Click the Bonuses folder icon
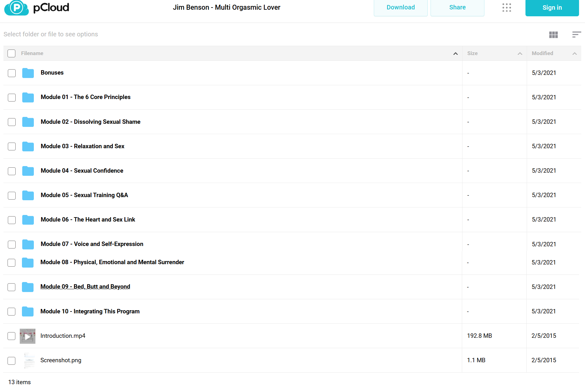 (x=28, y=73)
